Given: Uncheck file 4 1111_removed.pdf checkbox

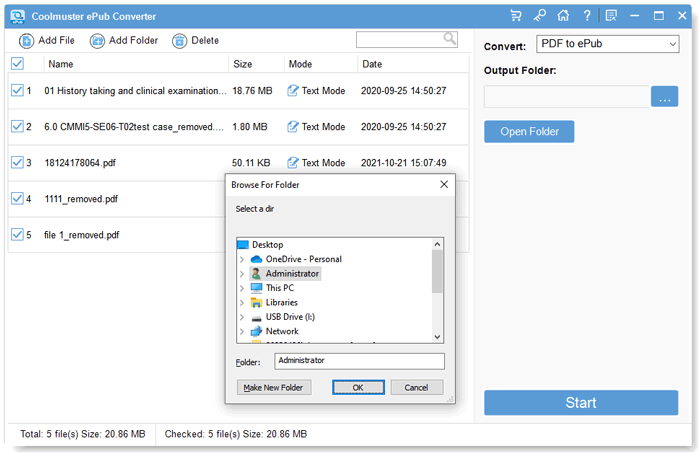Looking at the screenshot, I should [17, 199].
